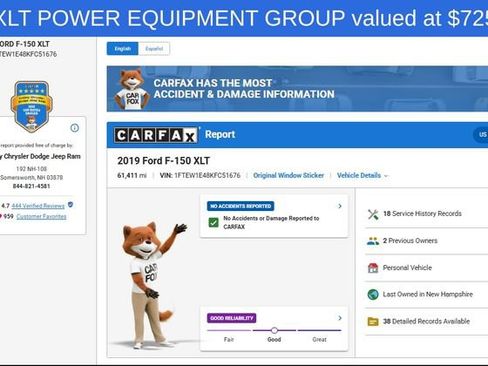Screen dimensions: 488x366
Task: Click the Power Equipment Group header banner
Action: pyautogui.click(x=244, y=18)
